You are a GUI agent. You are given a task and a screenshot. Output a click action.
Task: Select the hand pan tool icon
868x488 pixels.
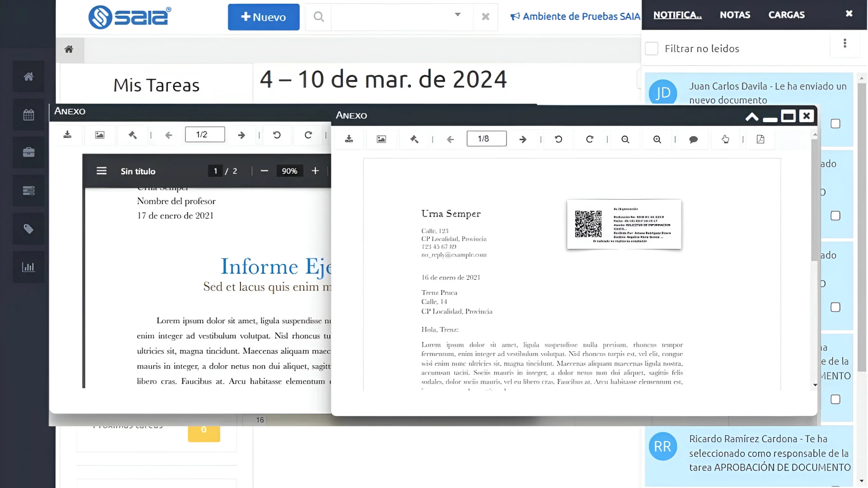725,139
